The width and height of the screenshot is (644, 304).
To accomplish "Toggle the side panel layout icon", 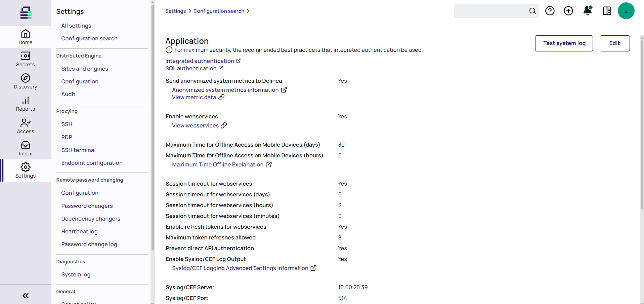I will pos(607,11).
